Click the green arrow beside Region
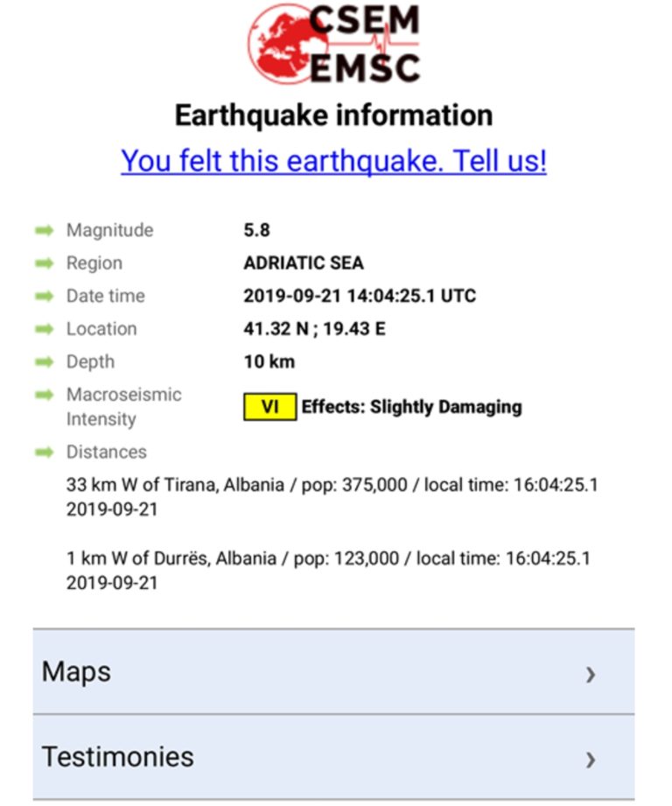This screenshot has width=672, height=806. pos(44,263)
